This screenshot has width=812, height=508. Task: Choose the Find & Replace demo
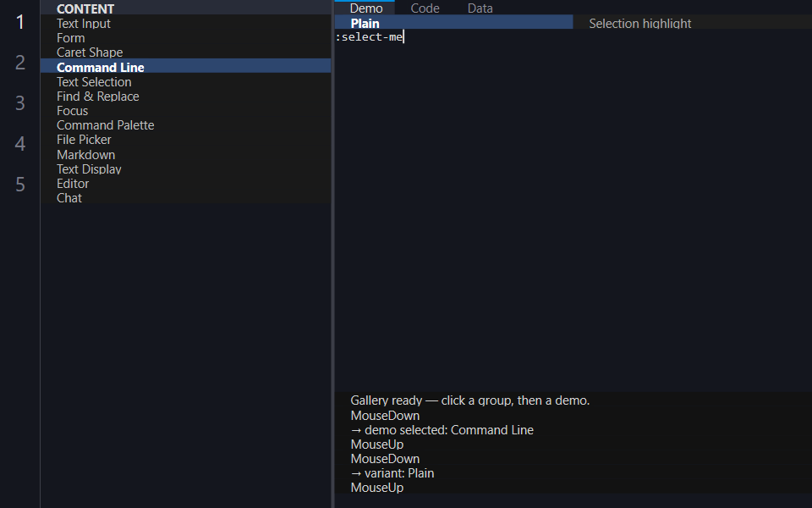(x=185, y=97)
